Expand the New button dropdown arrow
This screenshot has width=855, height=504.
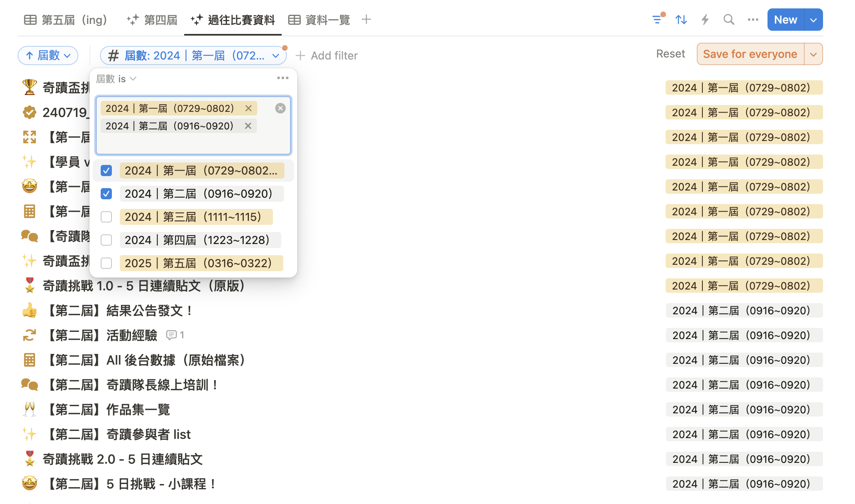(813, 20)
